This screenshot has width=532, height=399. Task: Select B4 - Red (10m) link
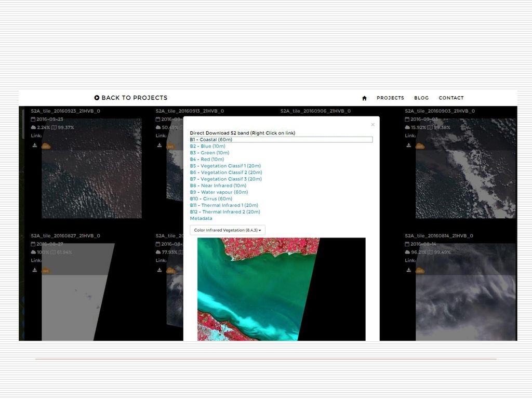[207, 159]
